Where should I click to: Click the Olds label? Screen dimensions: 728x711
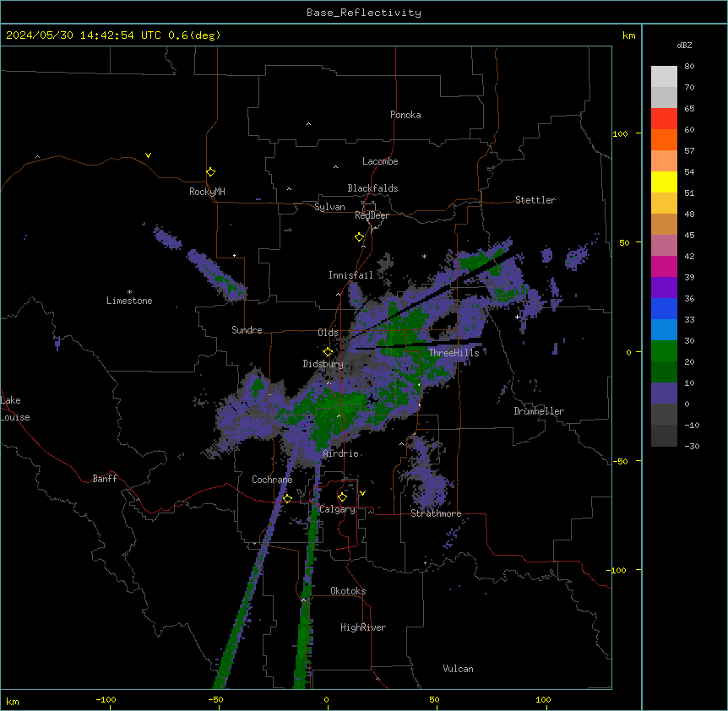(x=328, y=333)
